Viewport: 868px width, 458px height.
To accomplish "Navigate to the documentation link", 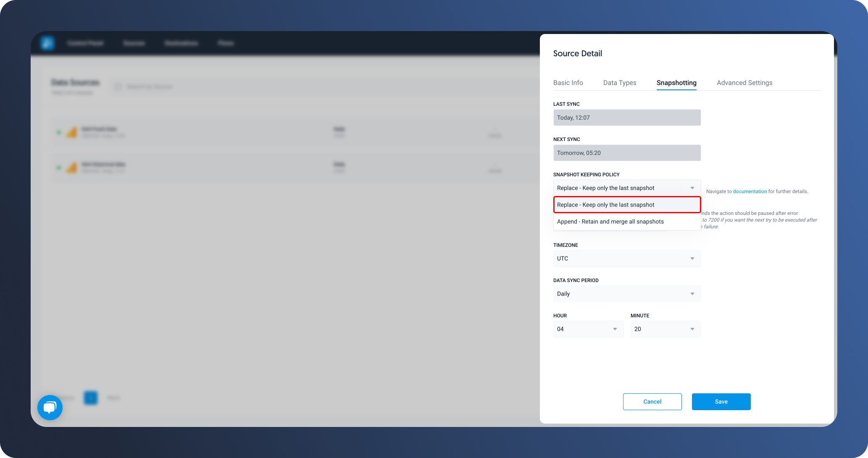I will (750, 191).
